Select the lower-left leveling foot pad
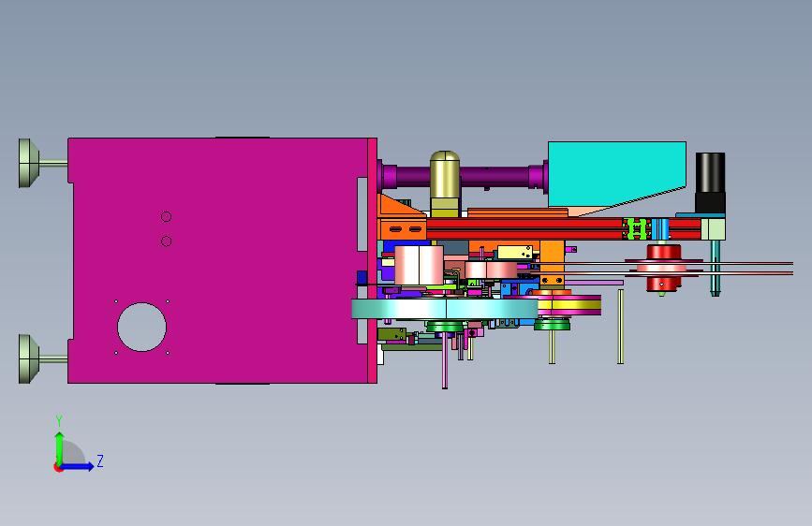Screen dimensions: 812x526 [28, 358]
